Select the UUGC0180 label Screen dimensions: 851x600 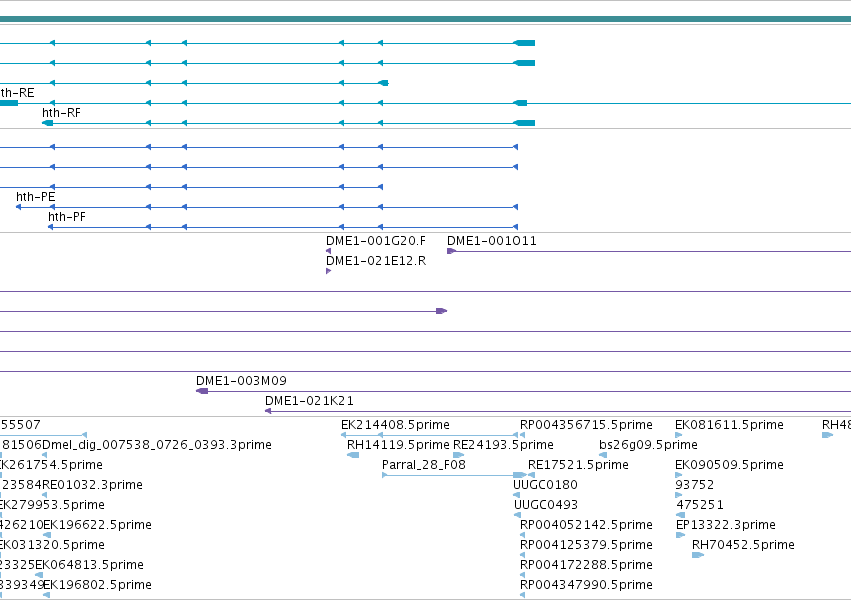[x=545, y=485]
